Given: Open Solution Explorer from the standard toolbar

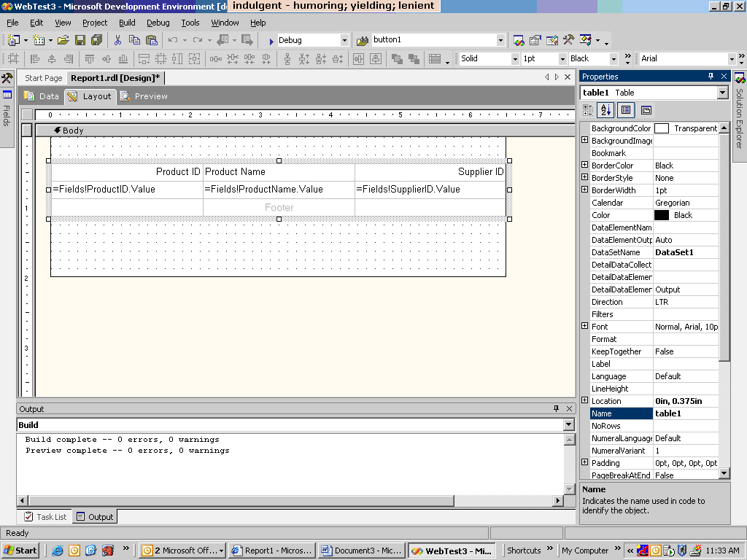Looking at the screenshot, I should point(519,41).
